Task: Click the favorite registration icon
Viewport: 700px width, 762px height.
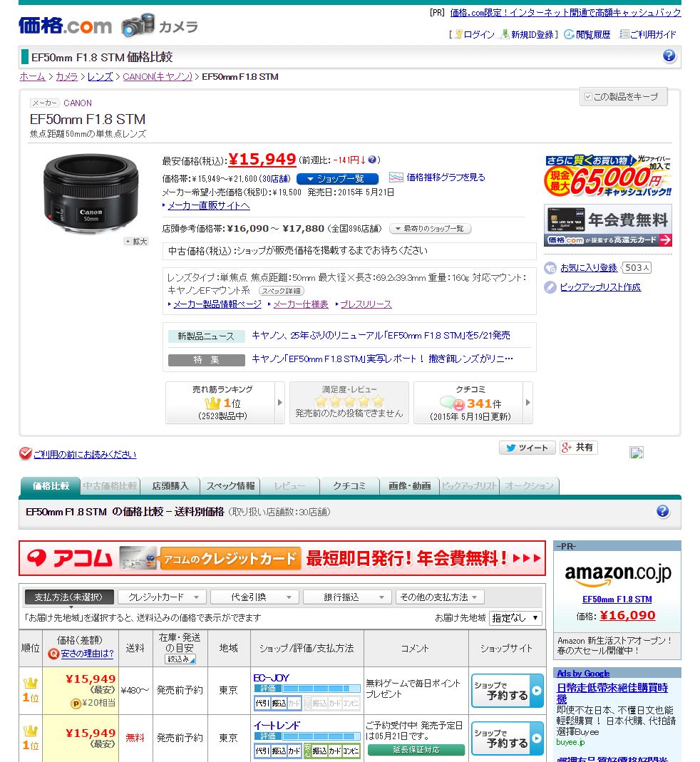Action: tap(550, 268)
